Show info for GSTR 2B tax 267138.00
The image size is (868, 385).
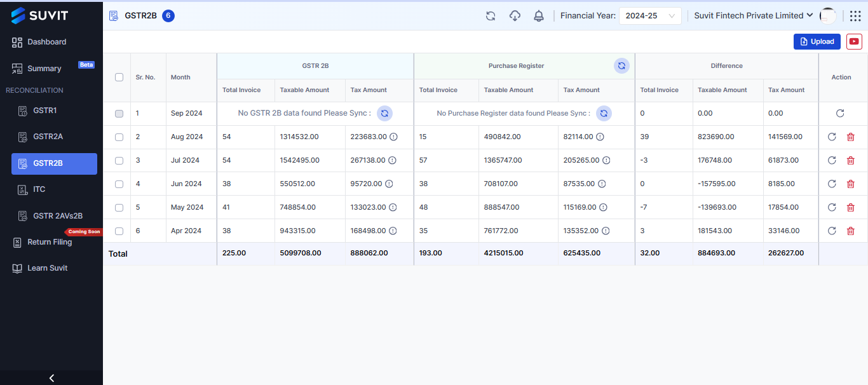(392, 160)
